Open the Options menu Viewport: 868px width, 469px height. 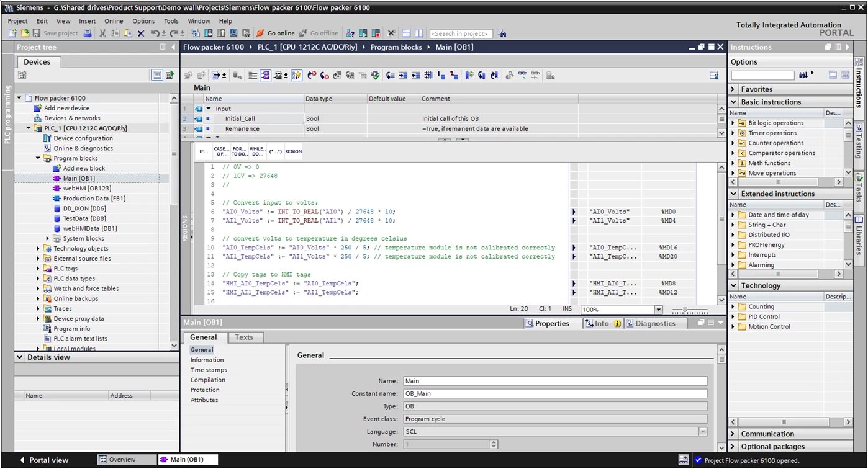point(143,21)
